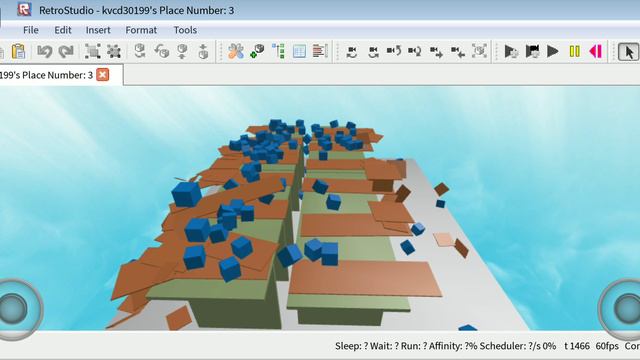Open the Tools menu
The height and width of the screenshot is (360, 640).
[185, 30]
